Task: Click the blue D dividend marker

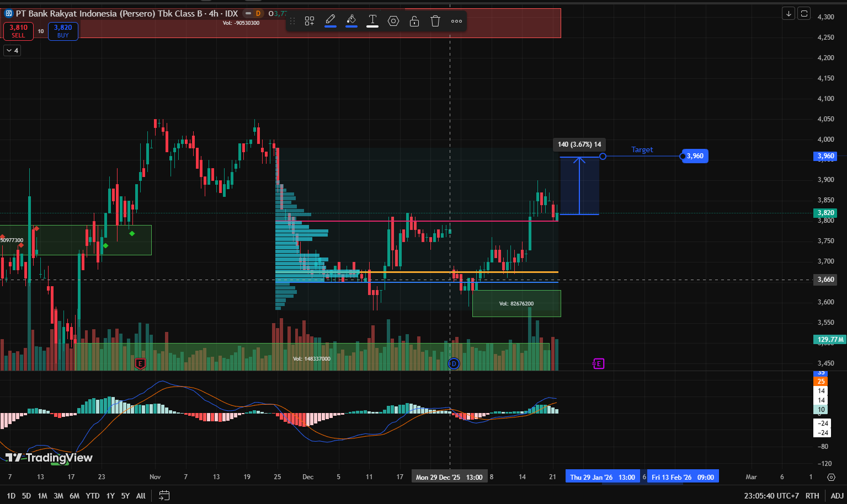Action: pos(454,363)
